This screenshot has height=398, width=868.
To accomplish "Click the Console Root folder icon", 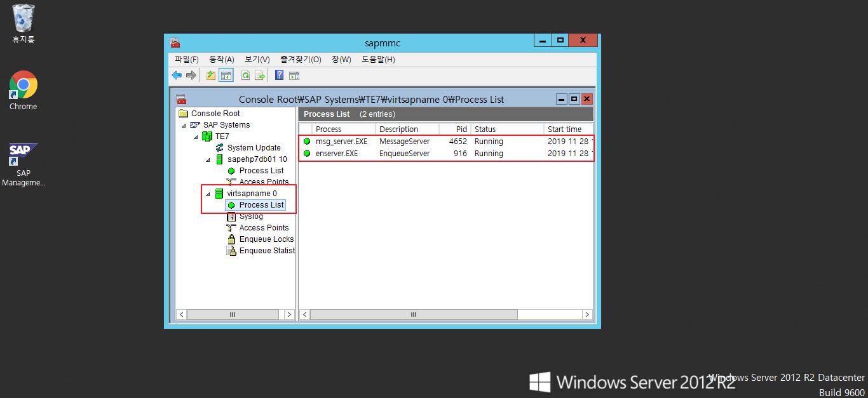I will click(184, 114).
